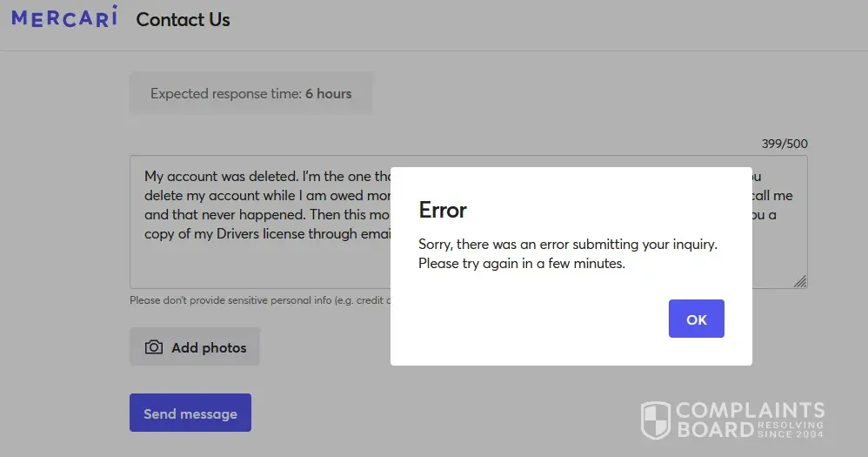868x457 pixels.
Task: Click the ComplaintsBoard shield icon
Action: pyautogui.click(x=655, y=420)
